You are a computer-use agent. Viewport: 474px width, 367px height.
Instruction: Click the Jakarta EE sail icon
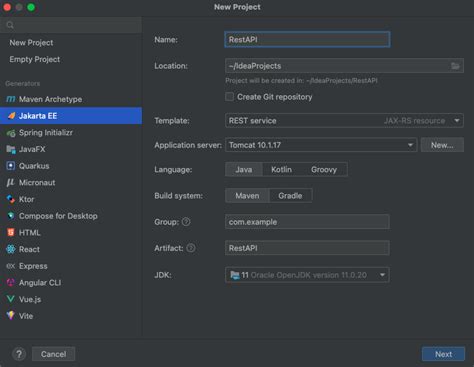pyautogui.click(x=11, y=116)
